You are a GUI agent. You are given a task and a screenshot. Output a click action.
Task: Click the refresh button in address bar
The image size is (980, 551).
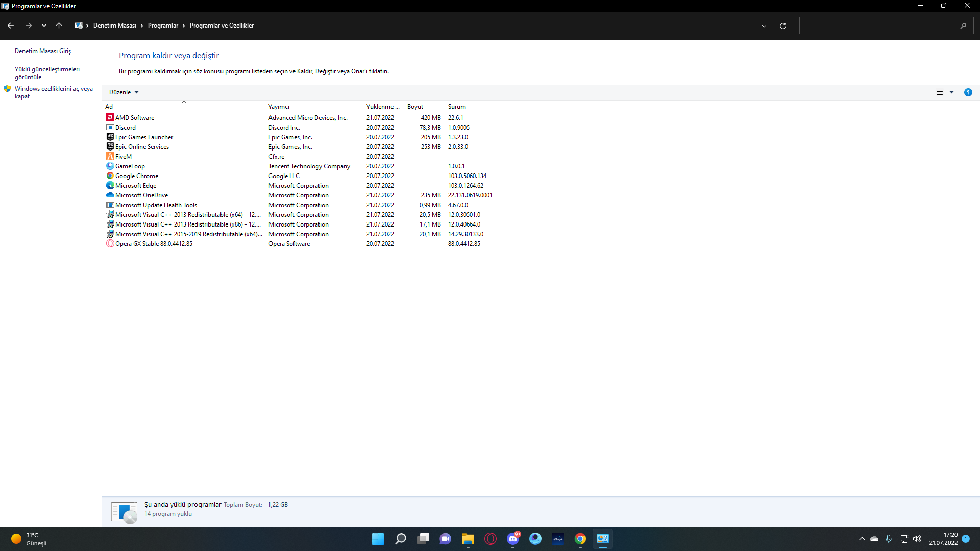[782, 26]
